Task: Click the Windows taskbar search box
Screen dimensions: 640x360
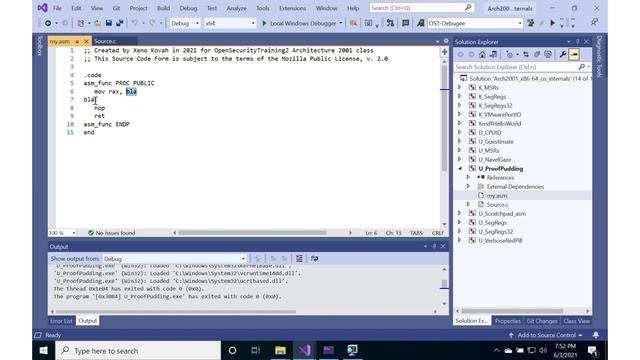Action: (138, 350)
